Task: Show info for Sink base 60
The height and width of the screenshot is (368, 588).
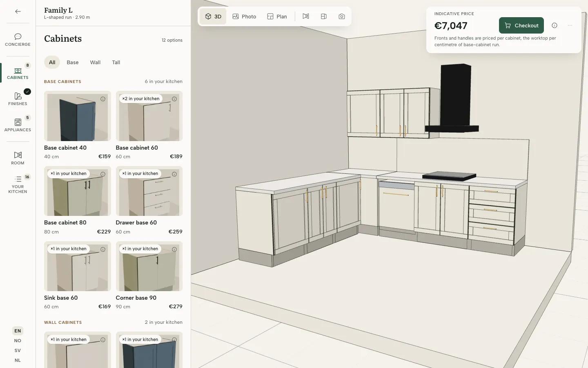Action: 103,249
